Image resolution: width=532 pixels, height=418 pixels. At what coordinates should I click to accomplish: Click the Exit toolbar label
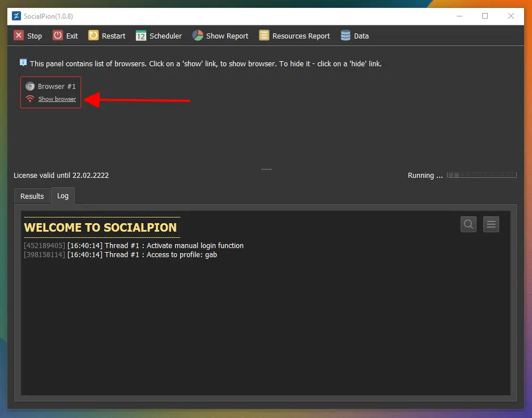tap(72, 36)
